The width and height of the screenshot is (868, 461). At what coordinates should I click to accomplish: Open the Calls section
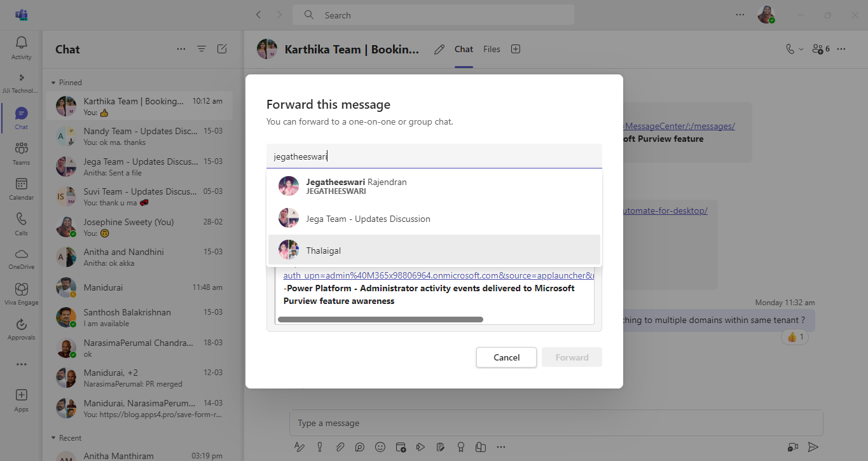click(x=21, y=223)
